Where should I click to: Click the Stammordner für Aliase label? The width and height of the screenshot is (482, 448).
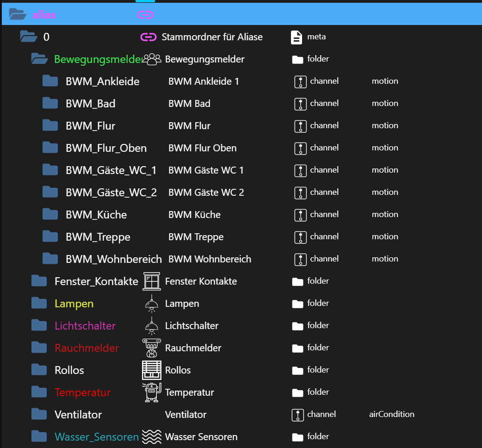tap(212, 37)
